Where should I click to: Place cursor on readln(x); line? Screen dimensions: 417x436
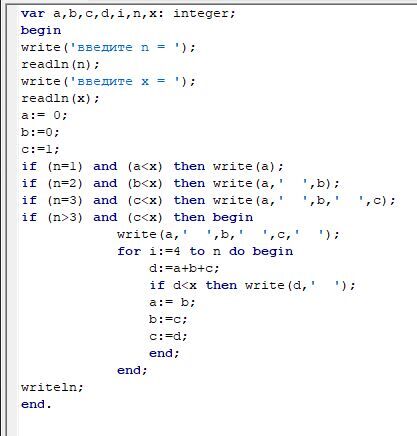pyautogui.click(x=60, y=98)
